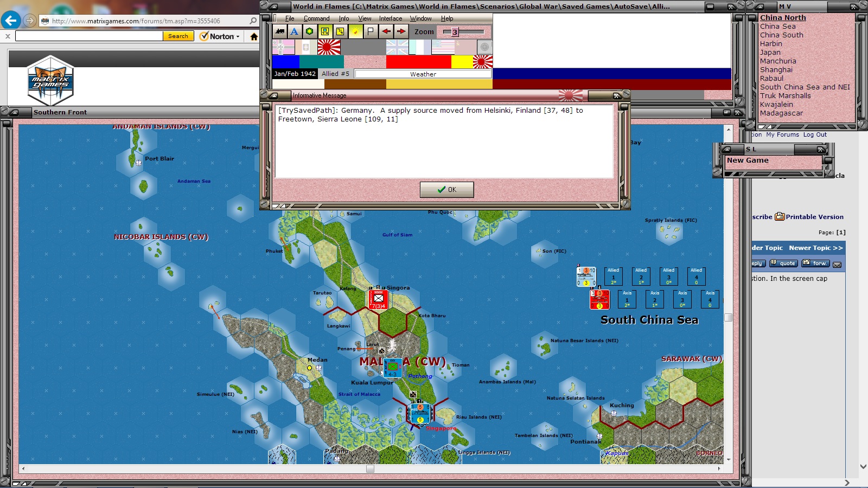868x488 pixels.
Task: Click the browser address bar URL
Action: coord(136,21)
